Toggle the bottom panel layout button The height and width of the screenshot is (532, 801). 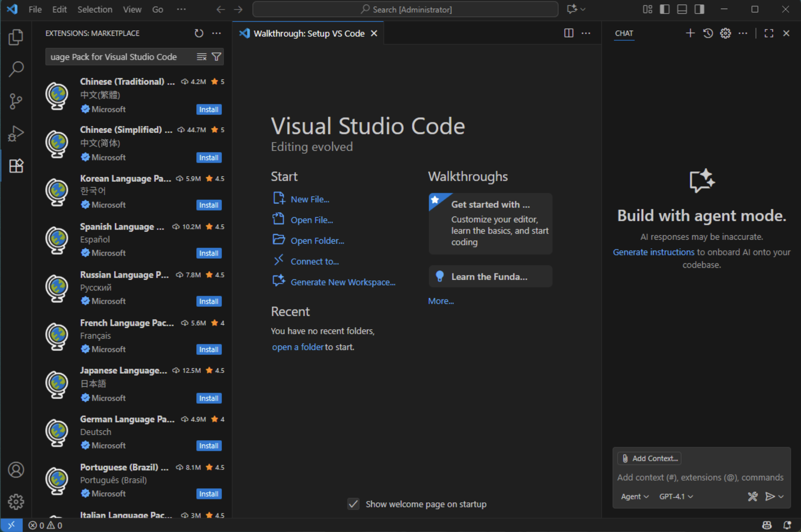coord(682,9)
